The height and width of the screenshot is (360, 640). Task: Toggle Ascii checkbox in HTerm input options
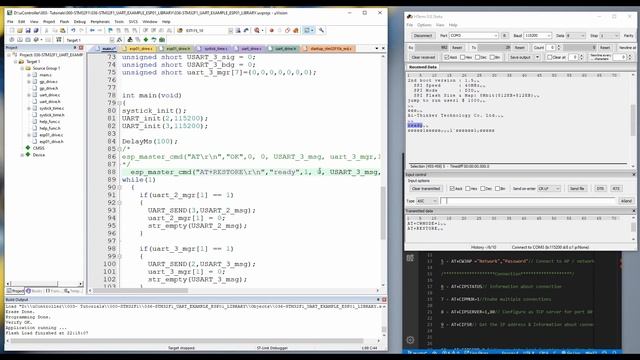[452, 189]
